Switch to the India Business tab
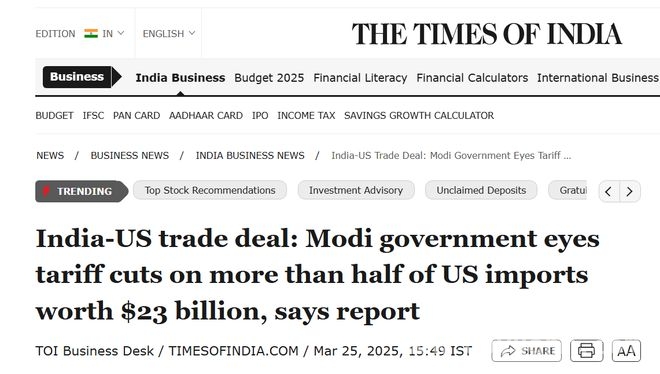 pos(180,78)
